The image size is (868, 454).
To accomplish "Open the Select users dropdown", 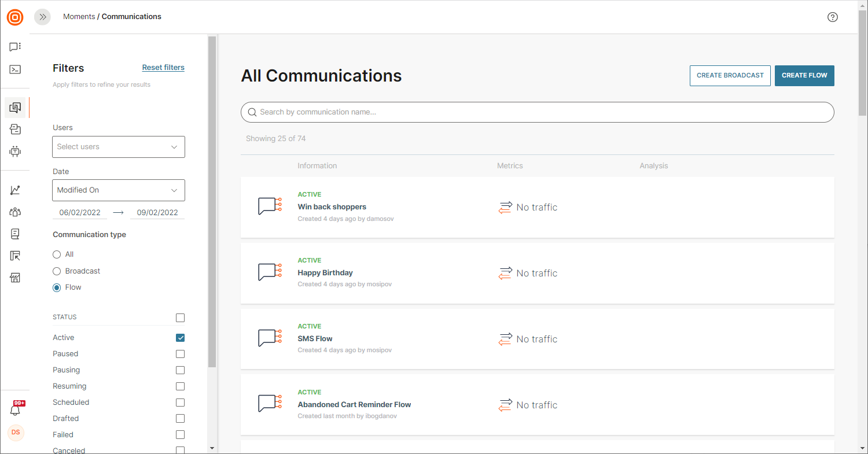I will [x=118, y=147].
